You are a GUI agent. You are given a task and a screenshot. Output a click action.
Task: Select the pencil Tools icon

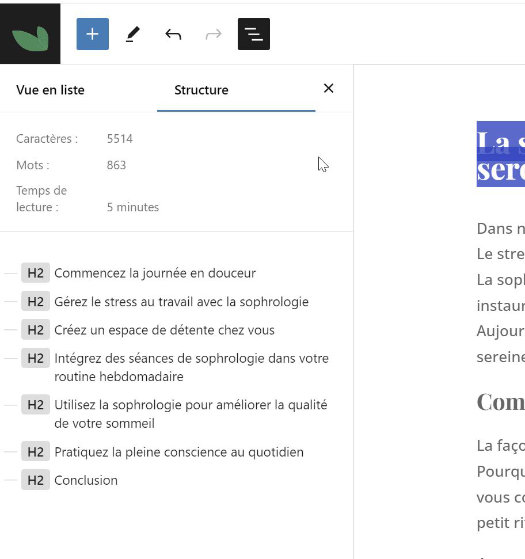[133, 34]
